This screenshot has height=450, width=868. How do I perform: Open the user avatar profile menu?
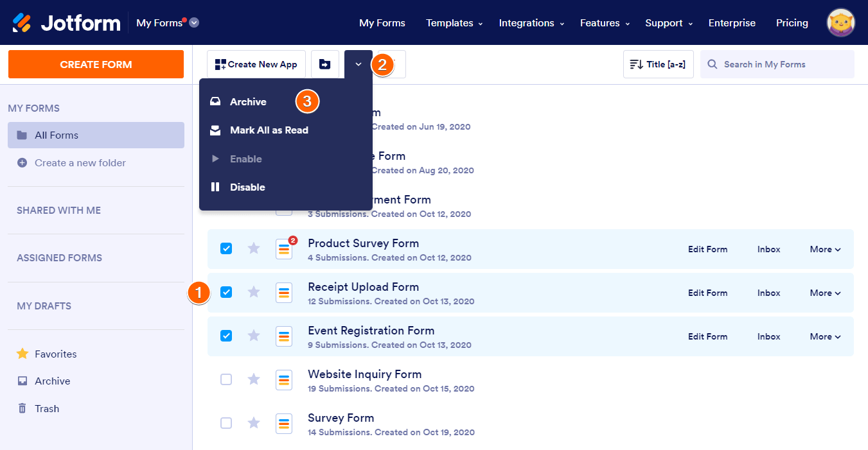(x=840, y=23)
